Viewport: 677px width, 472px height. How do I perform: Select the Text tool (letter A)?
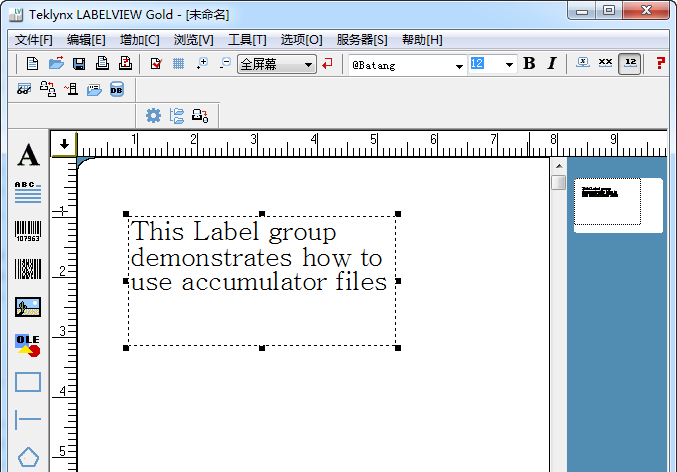pos(28,155)
